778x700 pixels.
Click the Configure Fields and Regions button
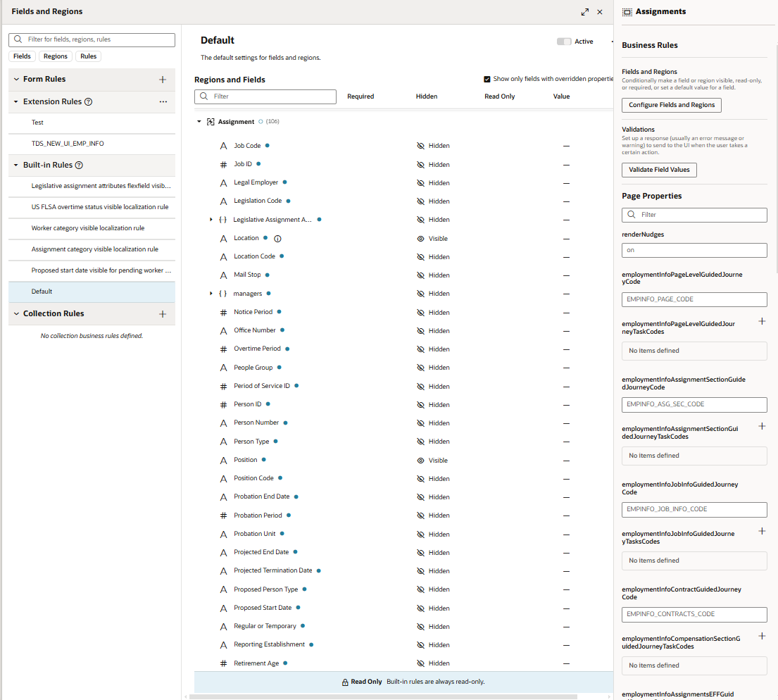671,105
